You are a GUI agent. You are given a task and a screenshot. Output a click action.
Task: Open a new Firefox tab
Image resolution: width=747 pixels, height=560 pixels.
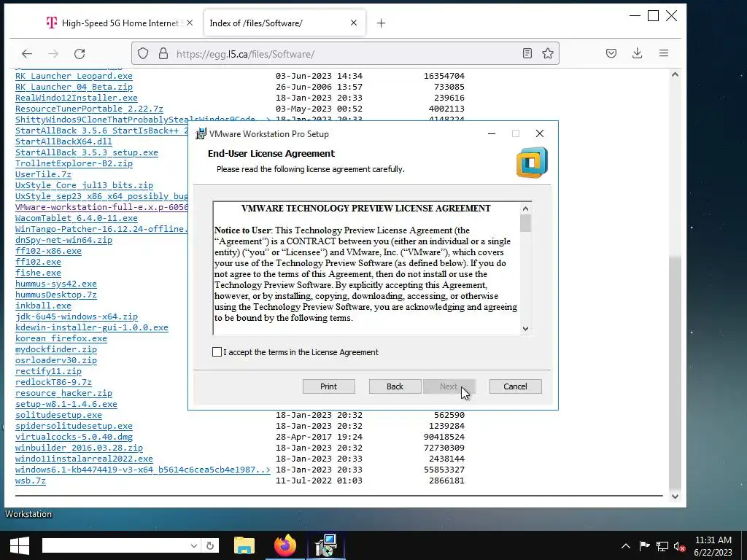coord(381,23)
